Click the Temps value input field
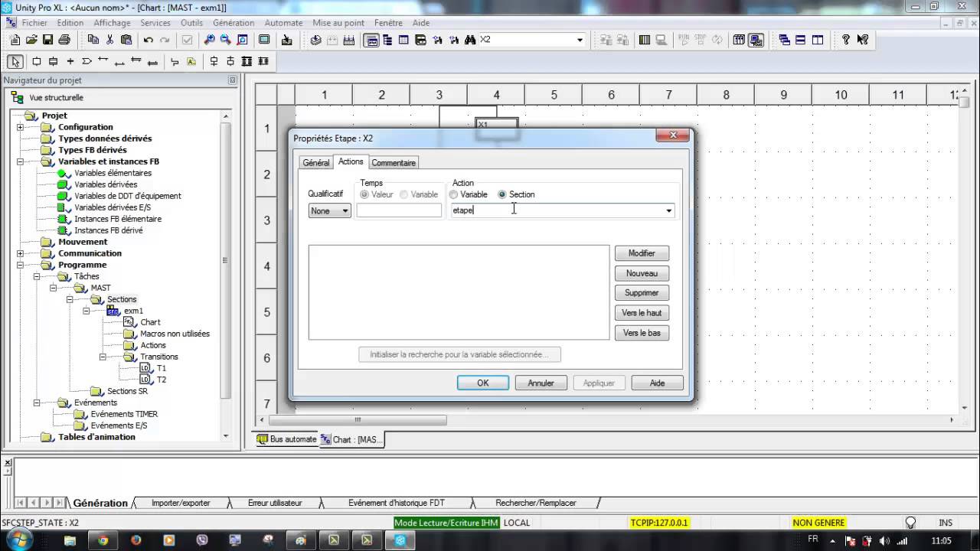The height and width of the screenshot is (551, 980). 399,210
